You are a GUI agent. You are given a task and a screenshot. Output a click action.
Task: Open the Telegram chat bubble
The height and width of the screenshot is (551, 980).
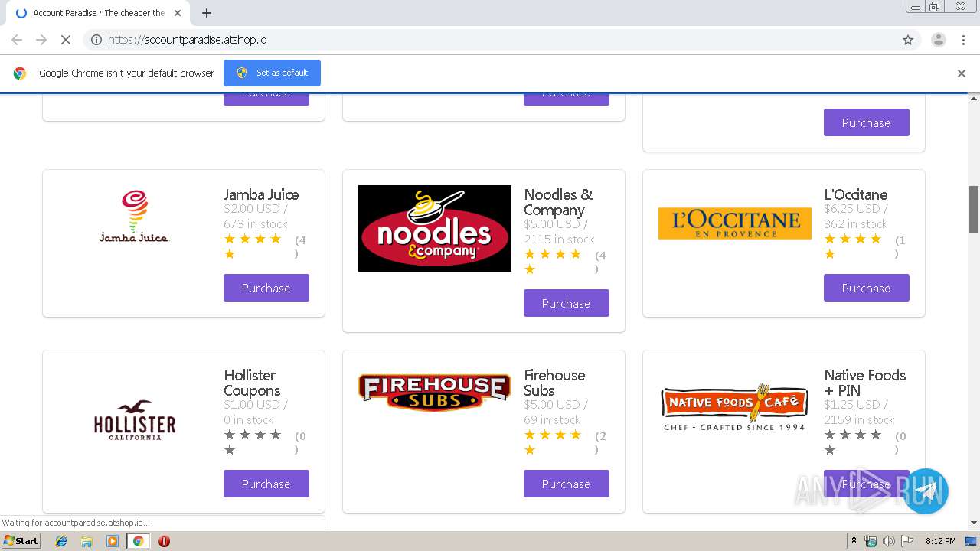pos(926,491)
